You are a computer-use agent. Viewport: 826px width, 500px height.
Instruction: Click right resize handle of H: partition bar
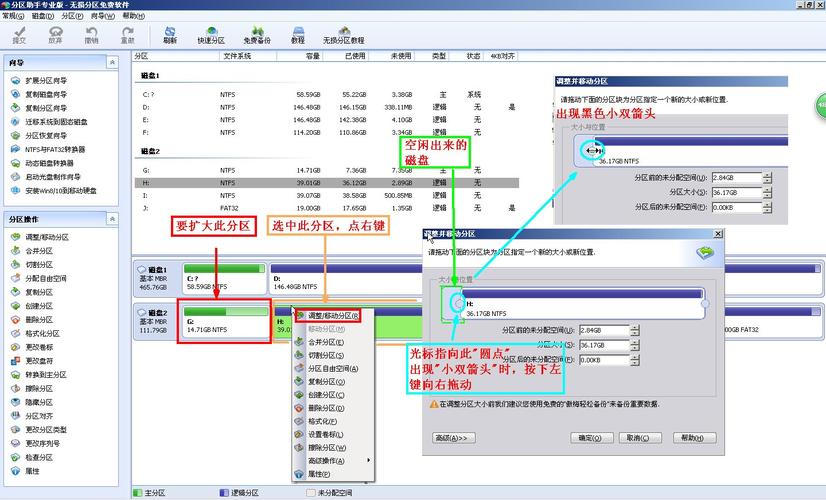point(705,303)
